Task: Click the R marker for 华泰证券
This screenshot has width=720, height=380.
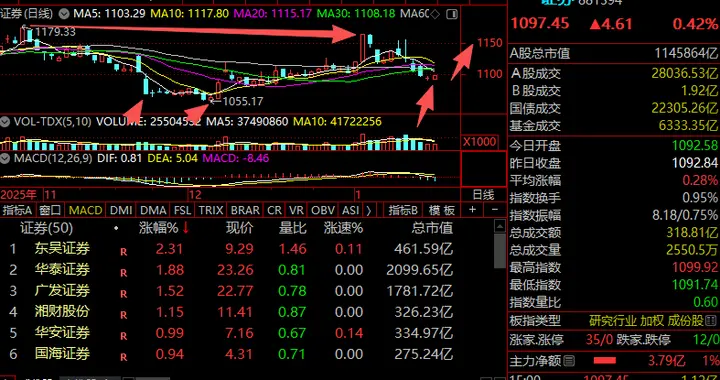Action: pyautogui.click(x=123, y=273)
